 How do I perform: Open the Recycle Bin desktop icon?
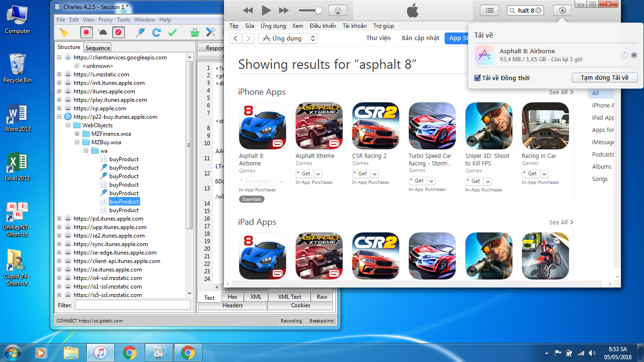coord(17,68)
